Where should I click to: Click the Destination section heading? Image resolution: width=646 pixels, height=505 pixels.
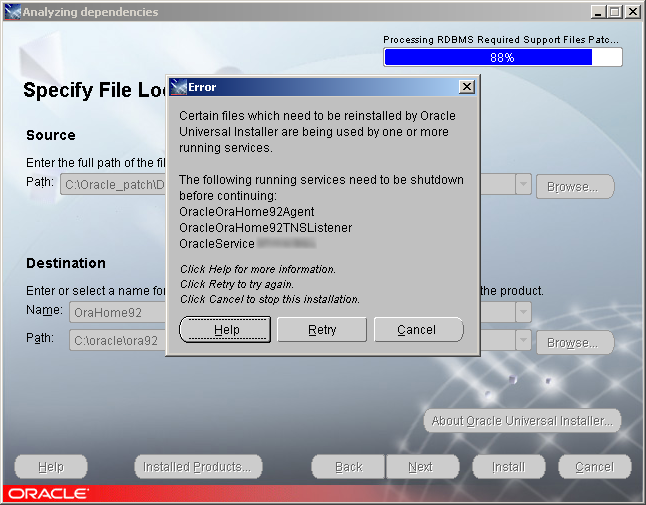click(x=66, y=263)
